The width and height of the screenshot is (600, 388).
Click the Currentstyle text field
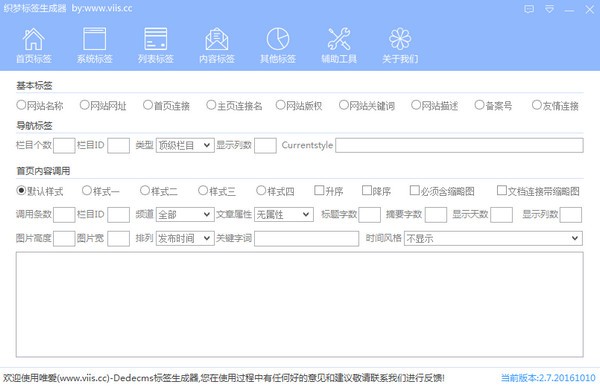click(459, 145)
